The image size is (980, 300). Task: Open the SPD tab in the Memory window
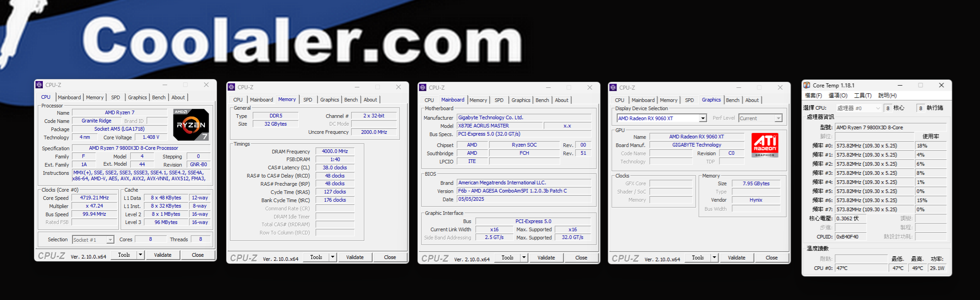tap(308, 100)
